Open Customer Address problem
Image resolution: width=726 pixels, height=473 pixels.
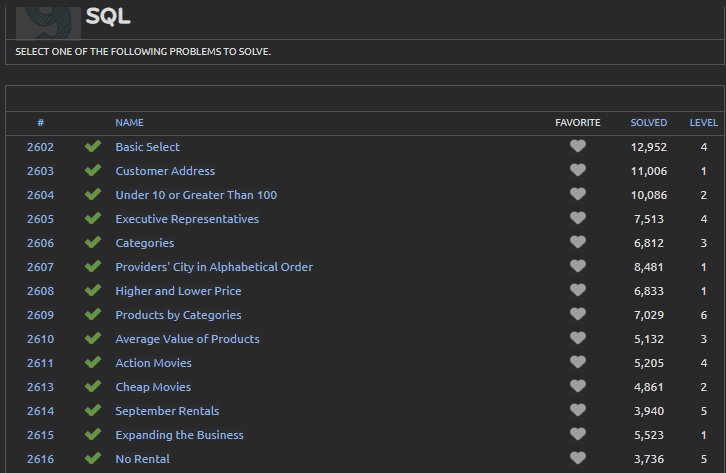(165, 171)
